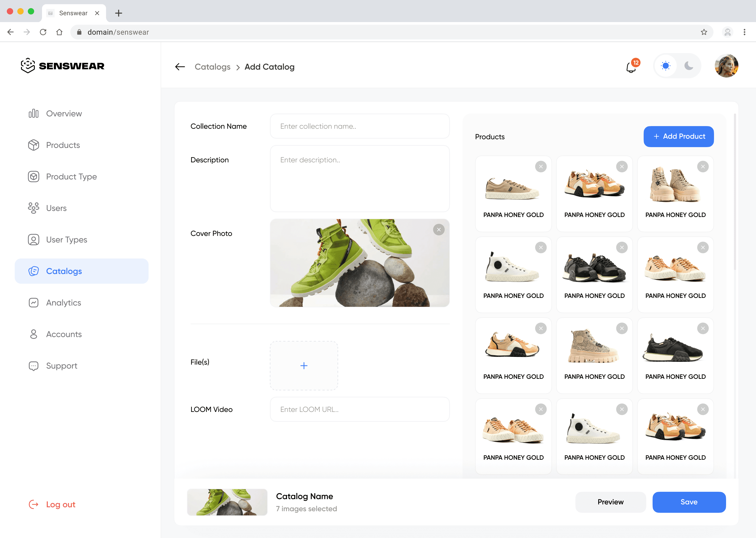Remove the tan low-top sneaker, first row
This screenshot has height=538, width=756.
click(x=541, y=167)
